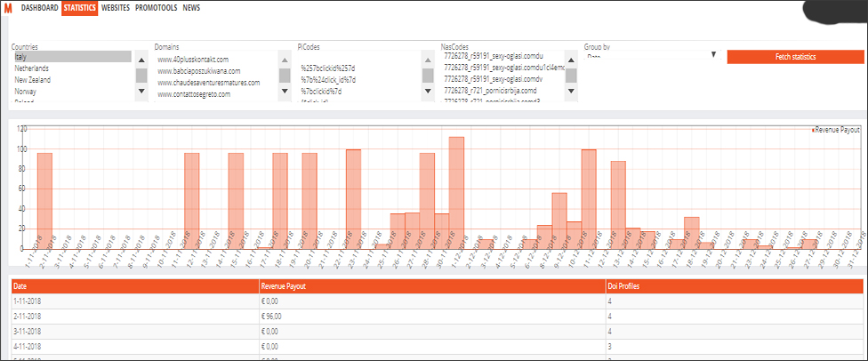Click the Domains list down arrow

coord(285,91)
